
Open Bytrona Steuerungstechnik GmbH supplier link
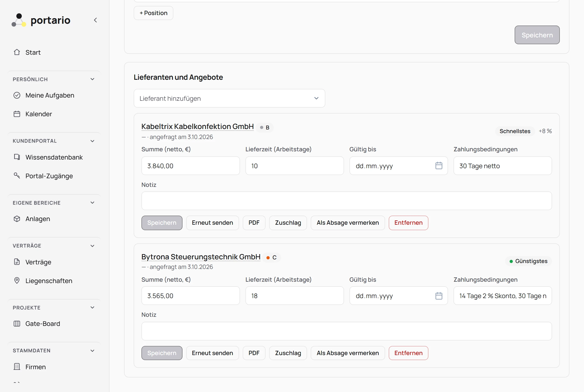pyautogui.click(x=201, y=257)
